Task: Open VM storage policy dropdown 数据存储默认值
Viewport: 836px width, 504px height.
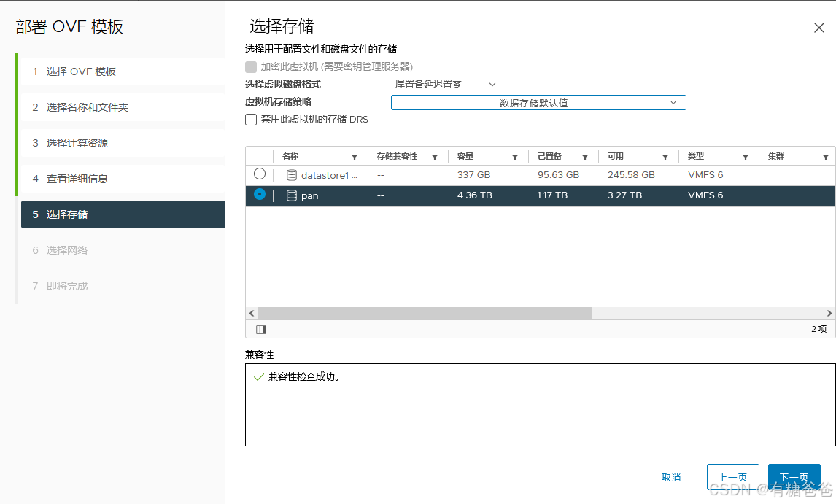Action: click(538, 102)
